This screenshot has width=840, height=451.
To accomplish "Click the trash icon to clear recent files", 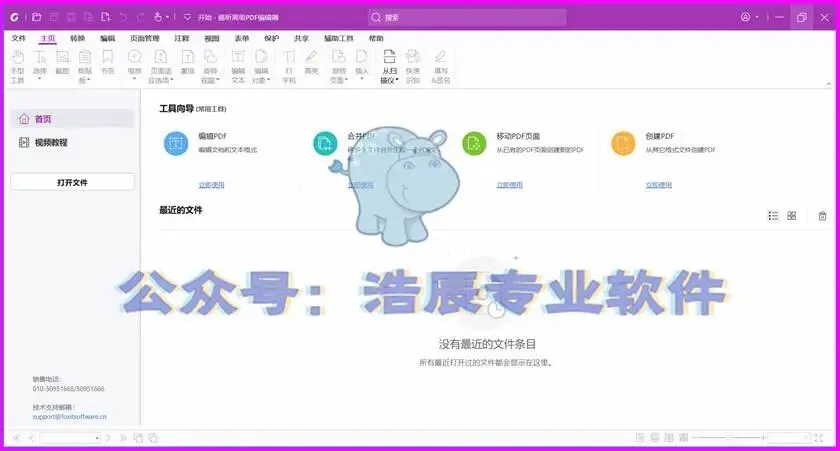I will (822, 216).
